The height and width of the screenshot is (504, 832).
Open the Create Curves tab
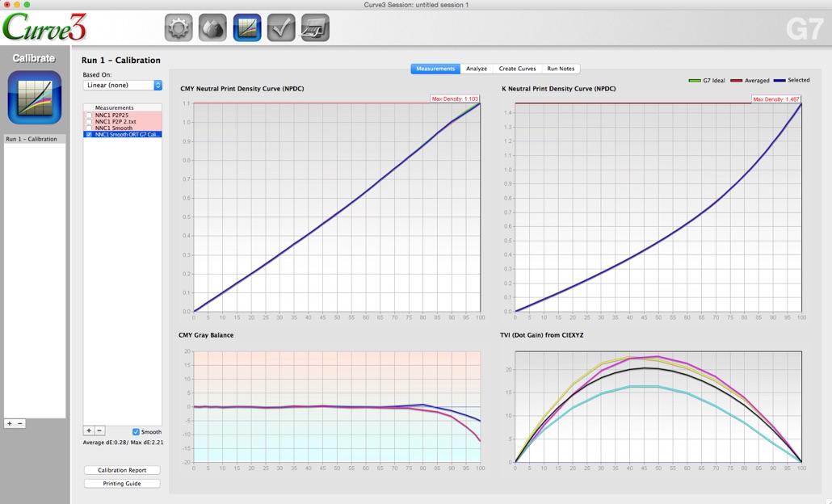click(518, 69)
